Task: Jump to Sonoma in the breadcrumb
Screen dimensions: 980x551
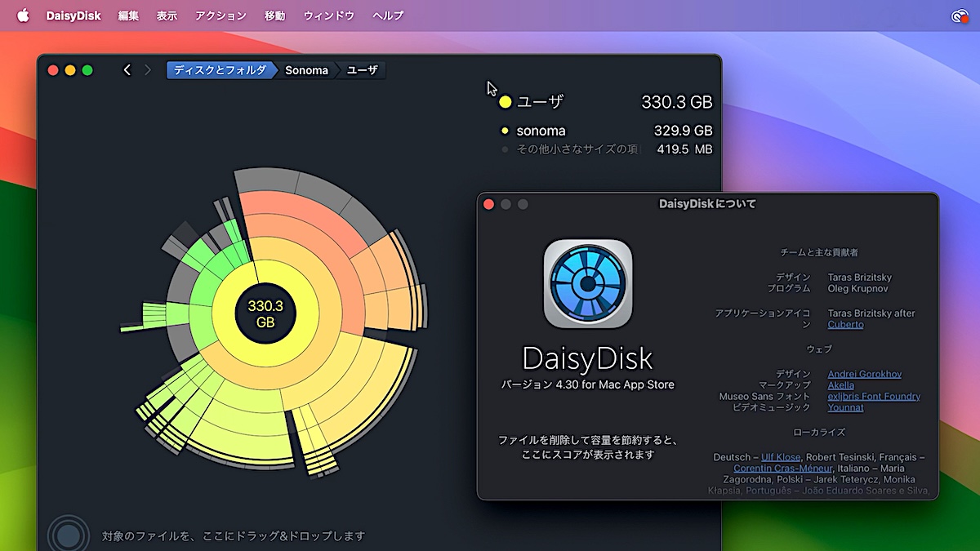Action: click(x=306, y=70)
